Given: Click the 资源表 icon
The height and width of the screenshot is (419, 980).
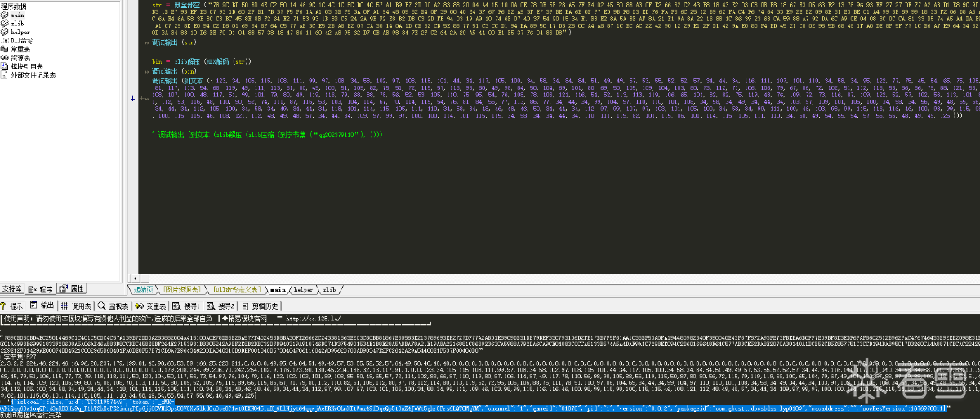Looking at the screenshot, I should [x=5, y=58].
